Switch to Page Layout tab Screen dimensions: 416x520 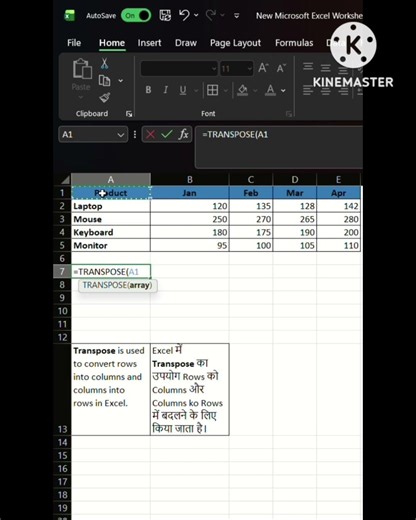(x=235, y=43)
